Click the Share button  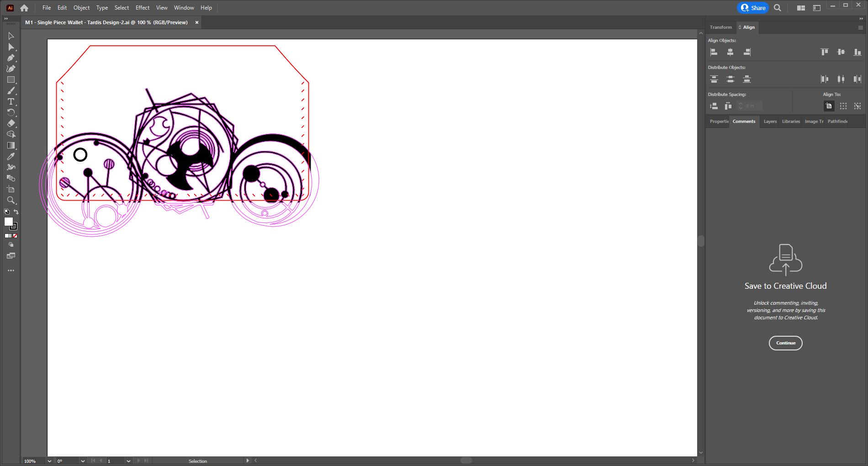point(753,8)
